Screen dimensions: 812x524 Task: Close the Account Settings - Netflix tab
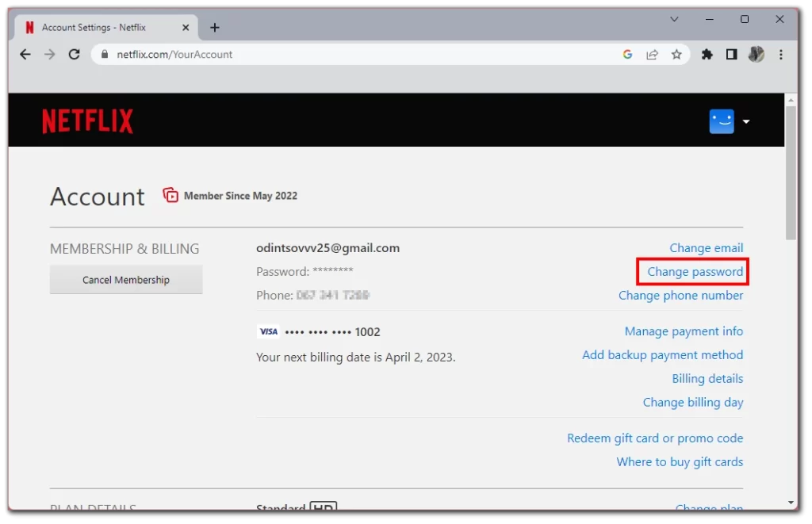pyautogui.click(x=186, y=28)
